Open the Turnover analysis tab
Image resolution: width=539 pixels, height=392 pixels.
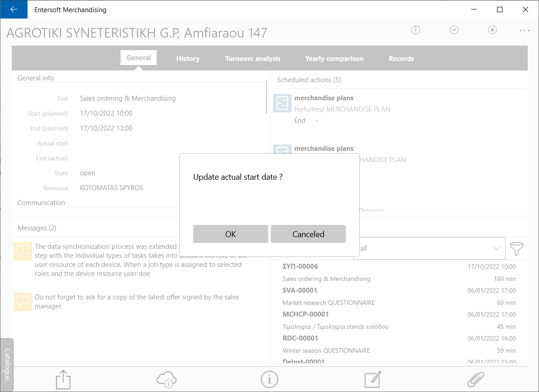tap(253, 58)
